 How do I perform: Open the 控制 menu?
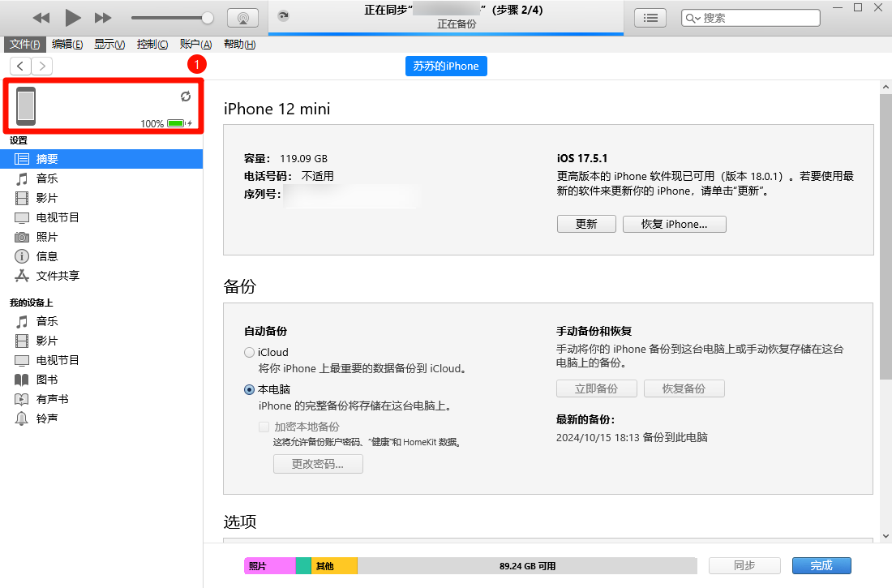point(152,44)
